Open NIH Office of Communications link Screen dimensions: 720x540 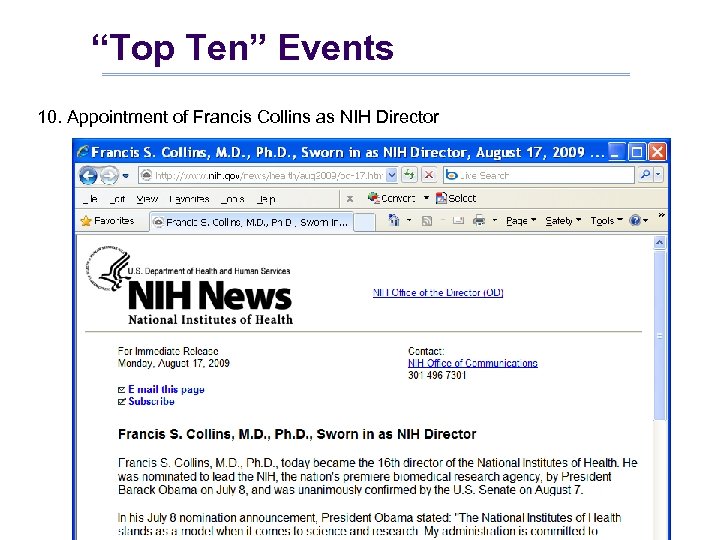pyautogui.click(x=473, y=363)
